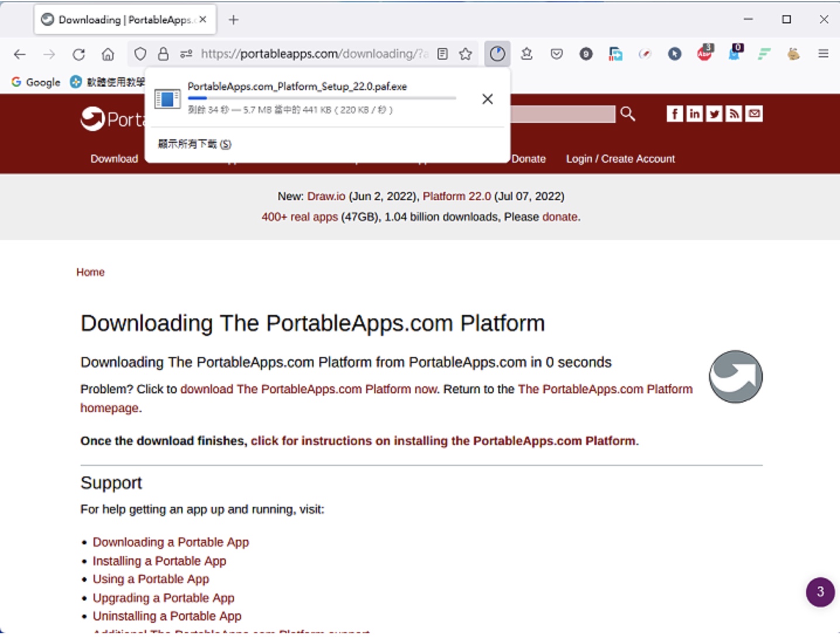840x638 pixels.
Task: Click the address bar URL
Action: 314,54
